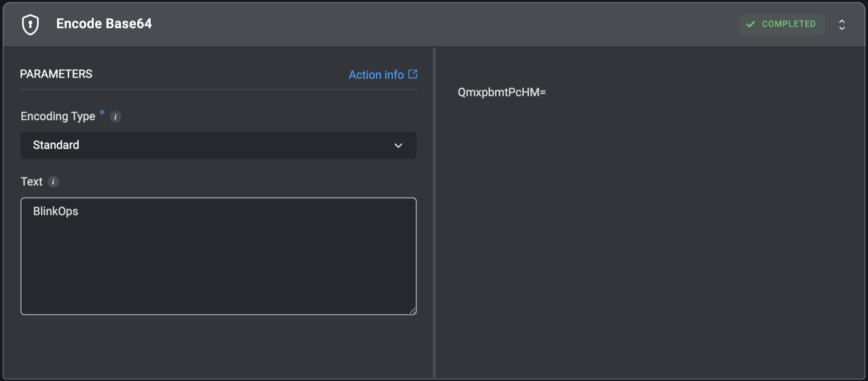868x381 pixels.
Task: Click the green checkmark in the COMPLETED badge
Action: click(750, 24)
